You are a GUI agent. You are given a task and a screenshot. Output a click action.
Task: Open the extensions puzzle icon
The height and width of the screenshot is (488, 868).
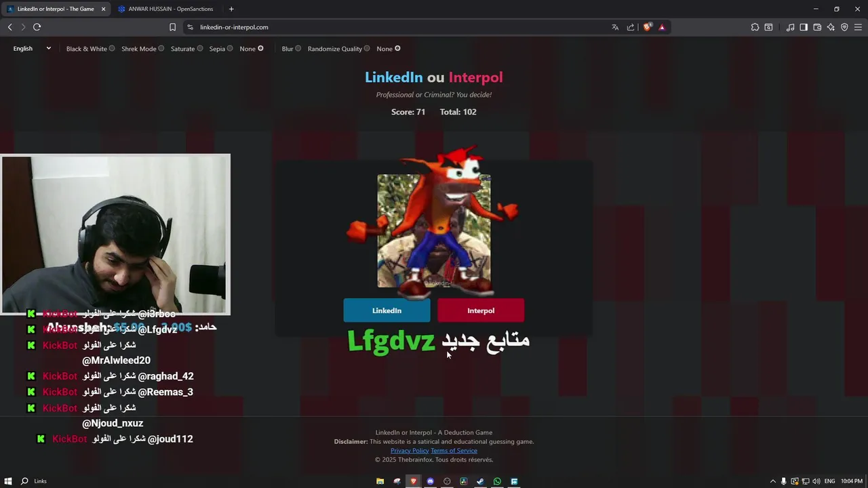coord(755,27)
